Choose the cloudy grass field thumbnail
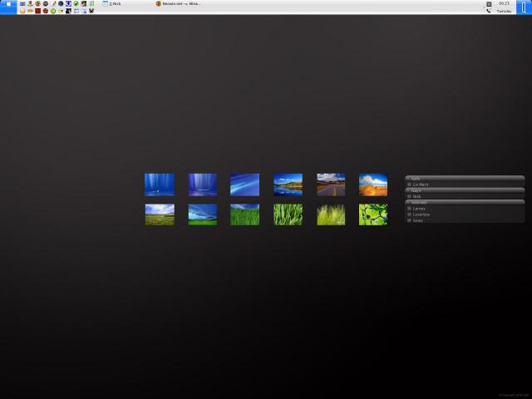The image size is (532, 399). [x=160, y=214]
